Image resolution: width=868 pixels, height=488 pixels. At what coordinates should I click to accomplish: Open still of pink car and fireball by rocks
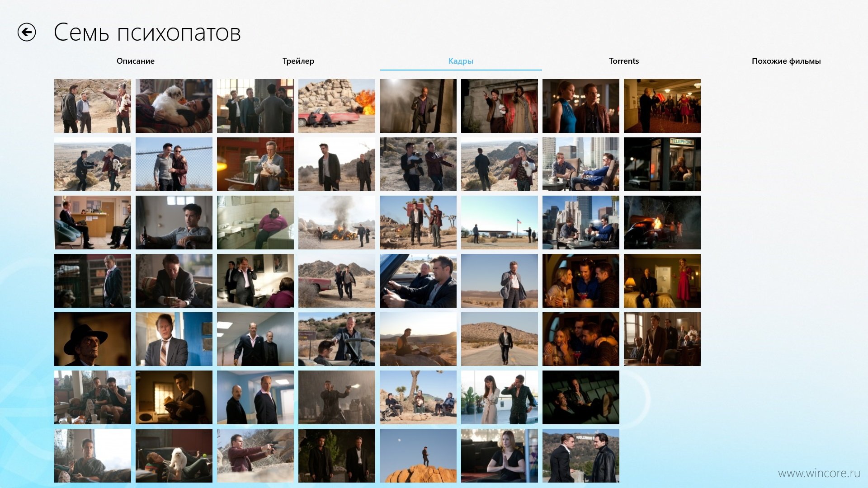[337, 106]
